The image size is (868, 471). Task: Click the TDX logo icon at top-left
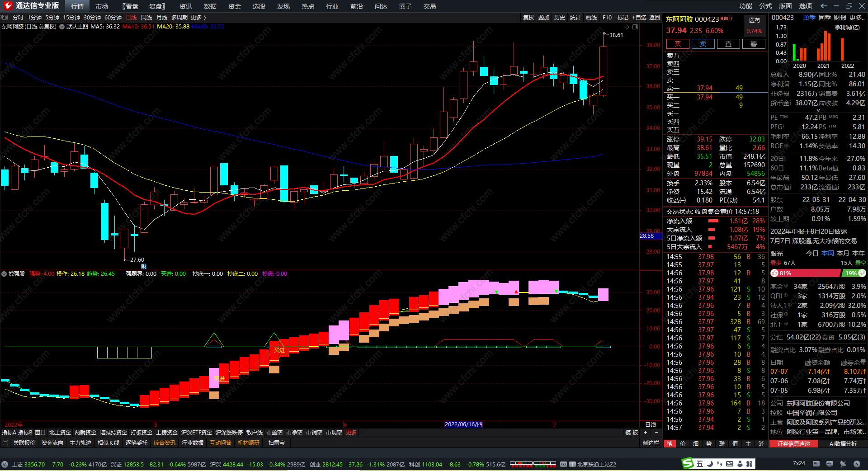tap(8, 6)
